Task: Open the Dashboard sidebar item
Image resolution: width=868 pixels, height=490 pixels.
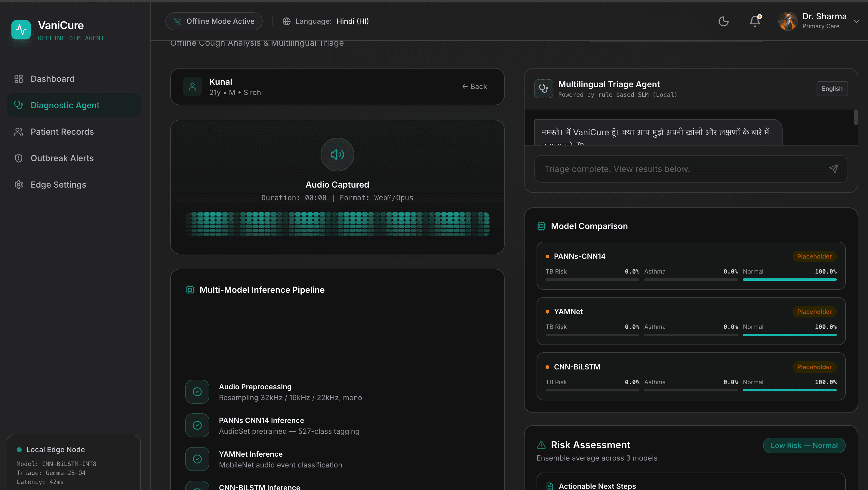Action: tap(73, 79)
